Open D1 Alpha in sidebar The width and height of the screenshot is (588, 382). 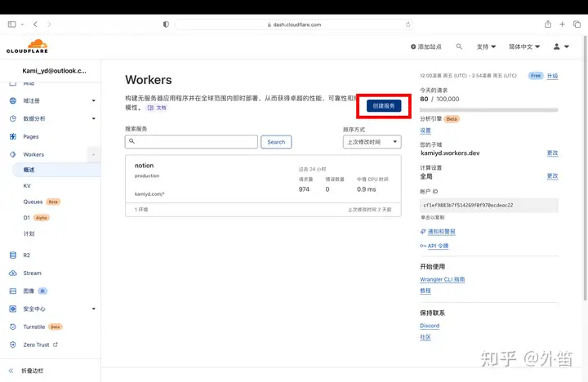click(x=36, y=217)
